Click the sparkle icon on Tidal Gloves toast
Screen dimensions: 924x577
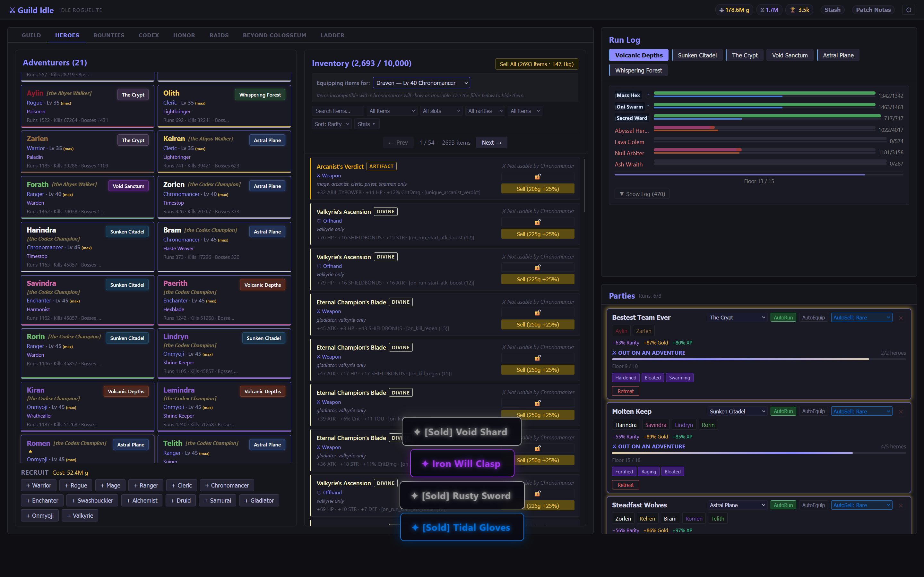pyautogui.click(x=415, y=527)
